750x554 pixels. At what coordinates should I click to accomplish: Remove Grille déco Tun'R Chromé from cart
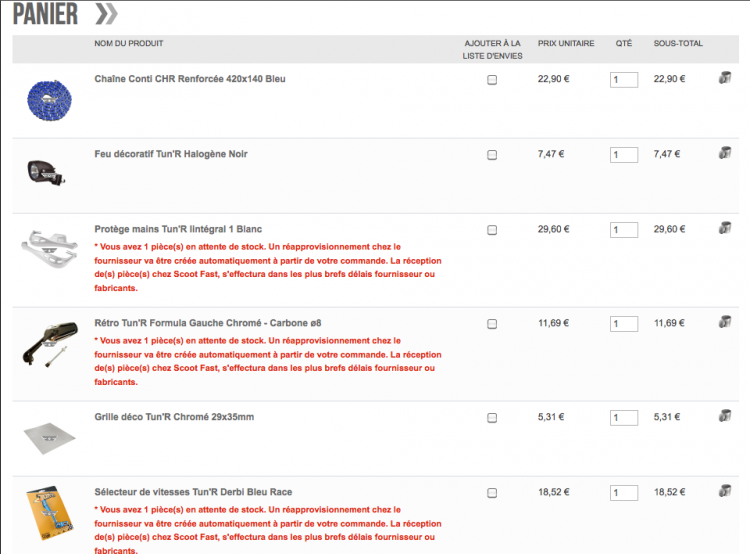[725, 416]
